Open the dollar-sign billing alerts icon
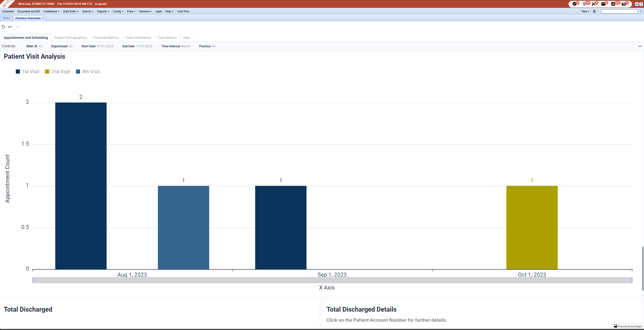Screen dimensions: 644x330 coord(584,4)
